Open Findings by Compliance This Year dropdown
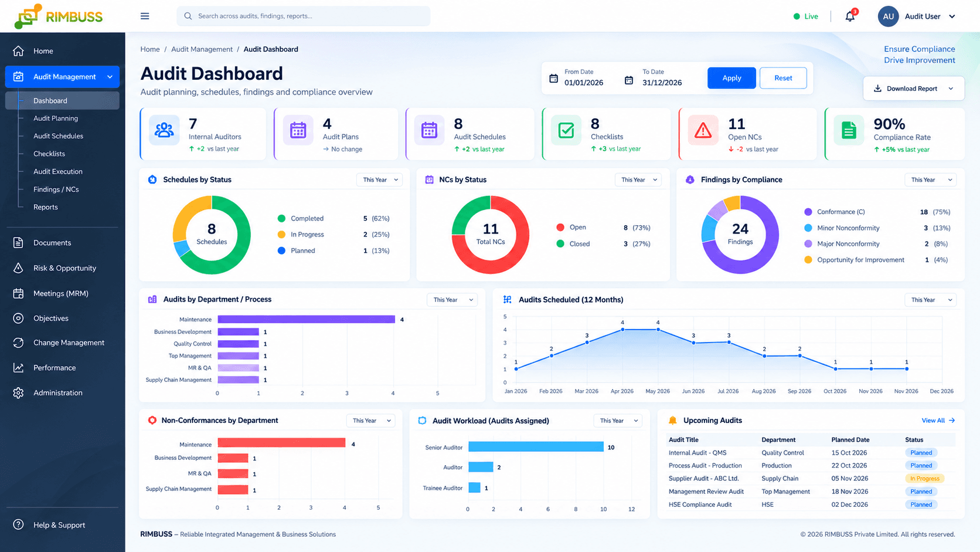980x552 pixels. pyautogui.click(x=930, y=180)
